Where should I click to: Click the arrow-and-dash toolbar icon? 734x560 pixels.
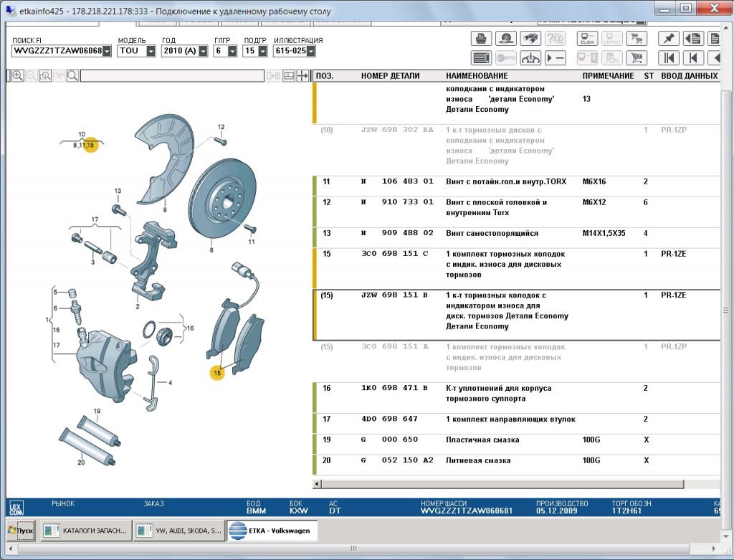tap(556, 58)
